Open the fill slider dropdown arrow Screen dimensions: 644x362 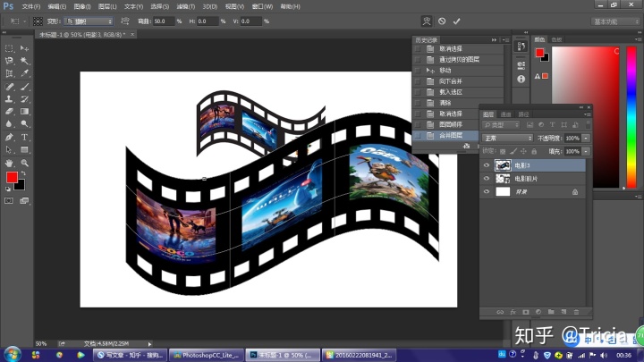(586, 151)
